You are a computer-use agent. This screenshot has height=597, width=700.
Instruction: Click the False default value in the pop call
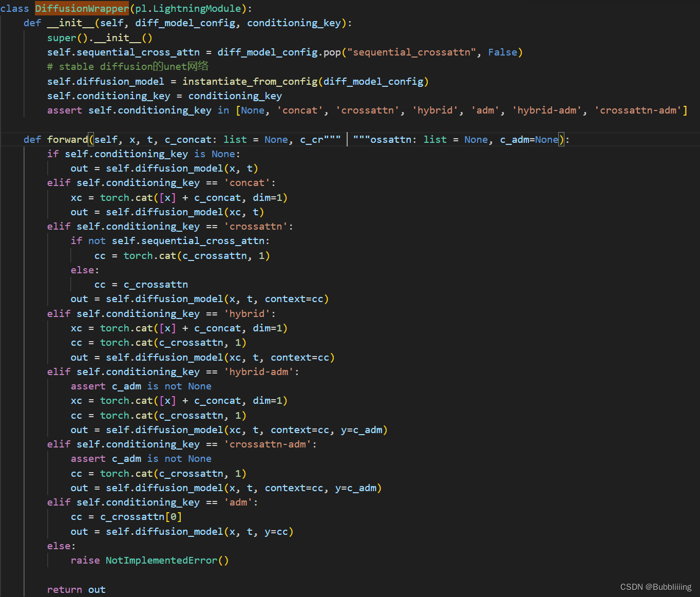(x=503, y=52)
